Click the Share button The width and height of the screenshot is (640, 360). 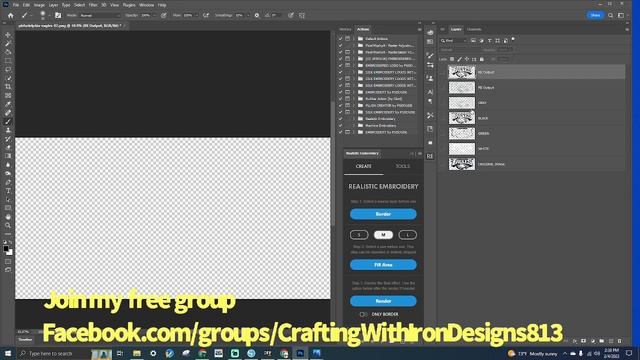(x=595, y=15)
